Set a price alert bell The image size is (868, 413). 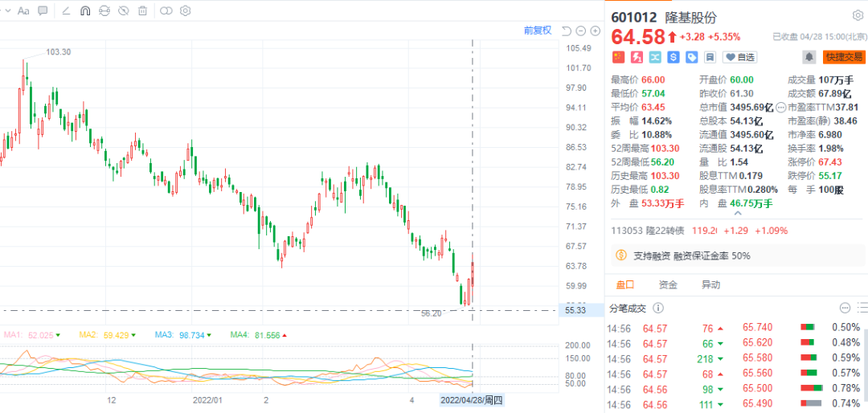point(809,56)
